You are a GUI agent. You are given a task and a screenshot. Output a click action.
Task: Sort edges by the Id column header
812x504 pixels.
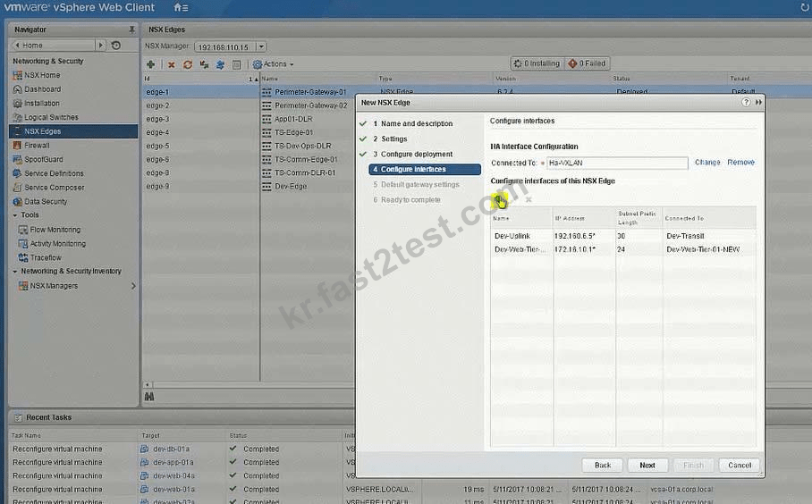point(200,79)
